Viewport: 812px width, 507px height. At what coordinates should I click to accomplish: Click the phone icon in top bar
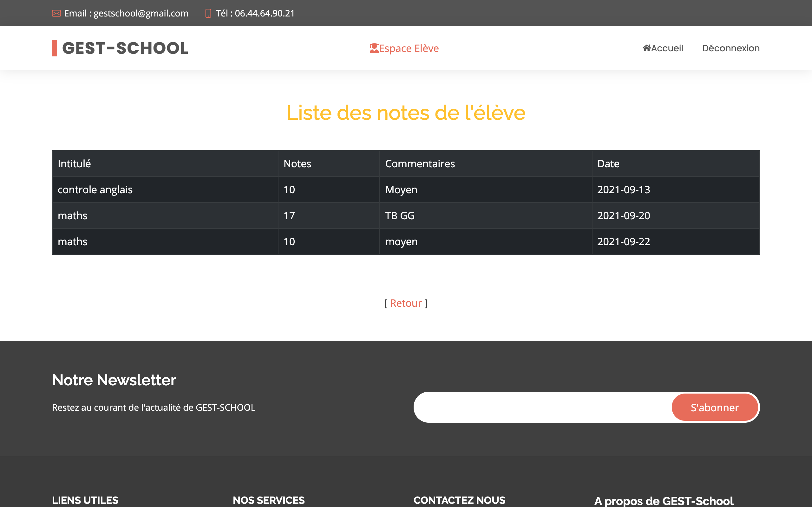208,13
